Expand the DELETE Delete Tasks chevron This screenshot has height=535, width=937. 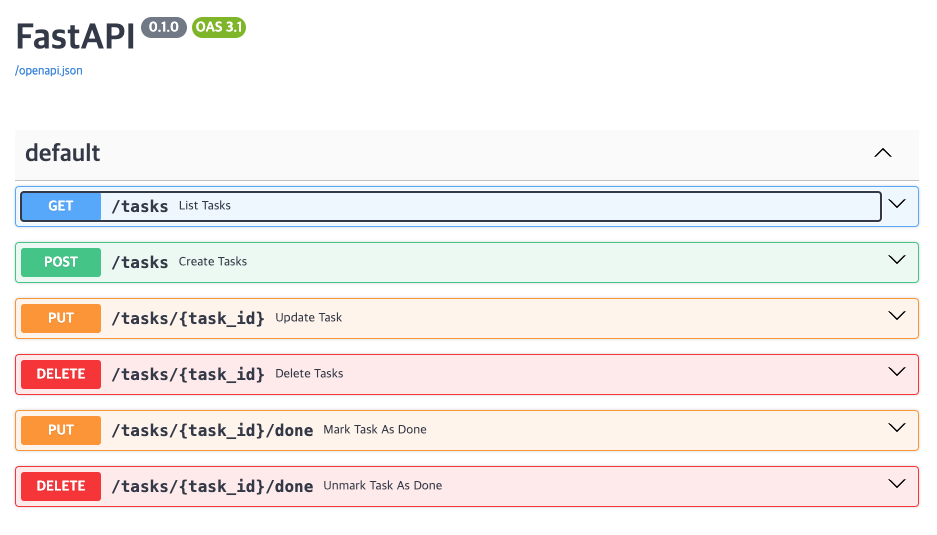[897, 372]
